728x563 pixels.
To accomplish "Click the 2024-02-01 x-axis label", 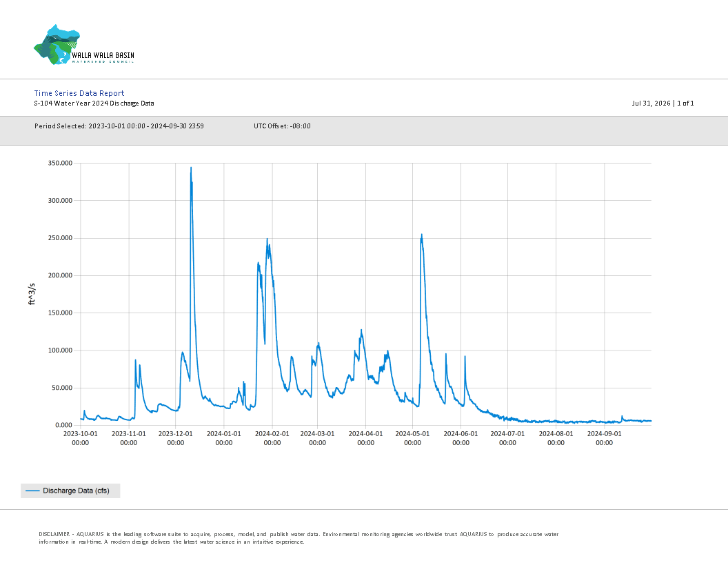I will point(272,438).
